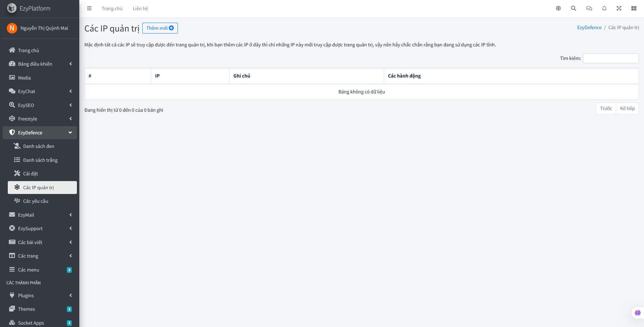Sort the table by the IP column header

tap(190, 76)
